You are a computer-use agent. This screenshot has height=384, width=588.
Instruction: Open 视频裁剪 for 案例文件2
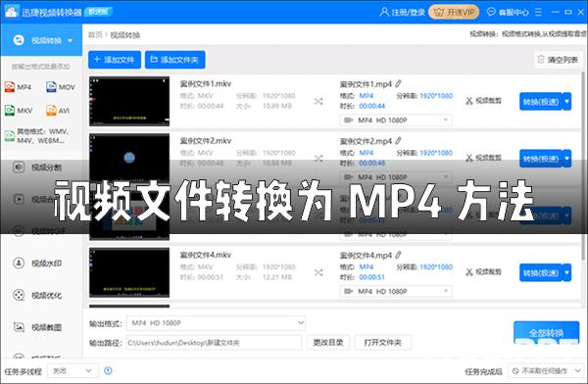[484, 158]
